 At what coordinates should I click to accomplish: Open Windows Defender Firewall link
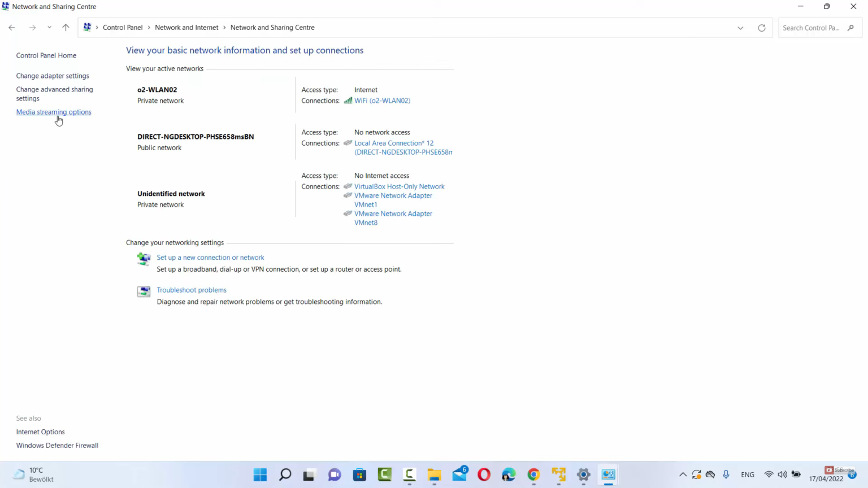pos(57,445)
